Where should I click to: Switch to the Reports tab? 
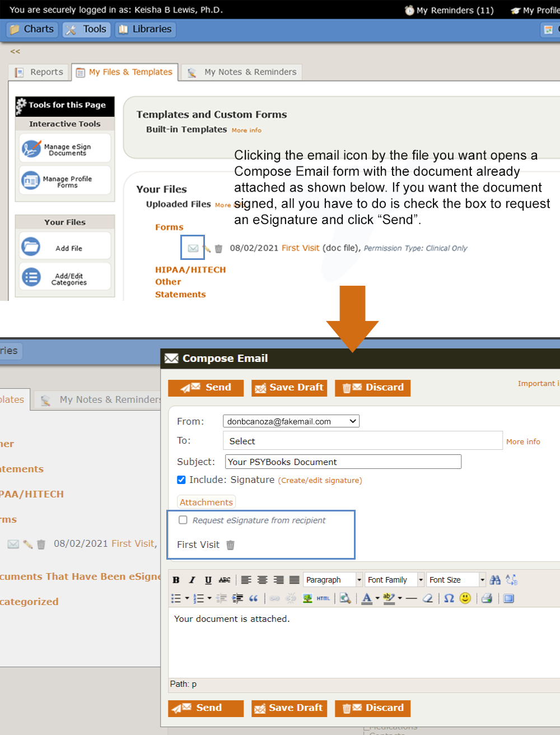tap(39, 72)
